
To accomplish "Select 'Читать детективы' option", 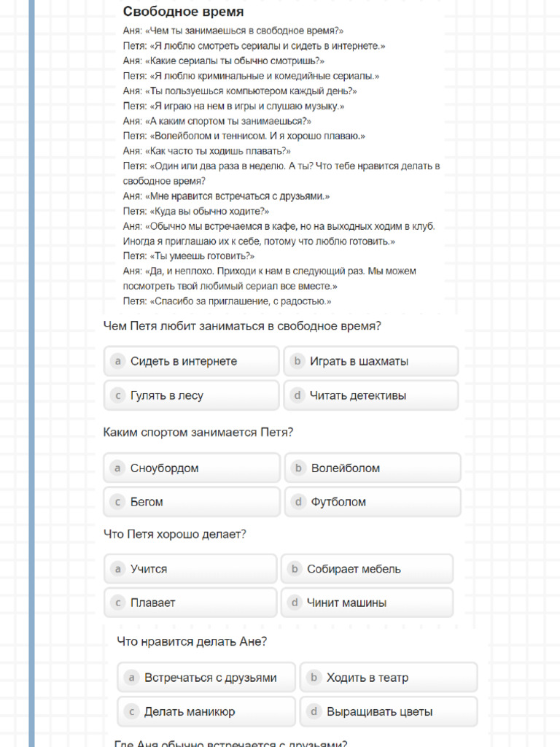I will pos(370,395).
